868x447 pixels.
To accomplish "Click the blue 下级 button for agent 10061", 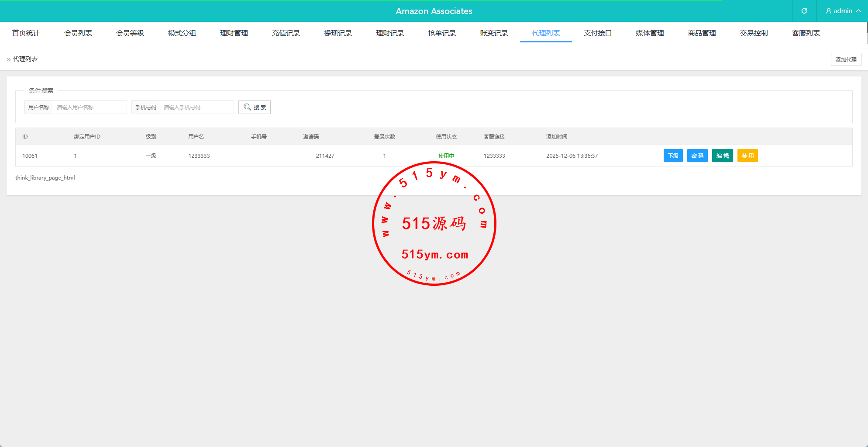I will point(673,156).
